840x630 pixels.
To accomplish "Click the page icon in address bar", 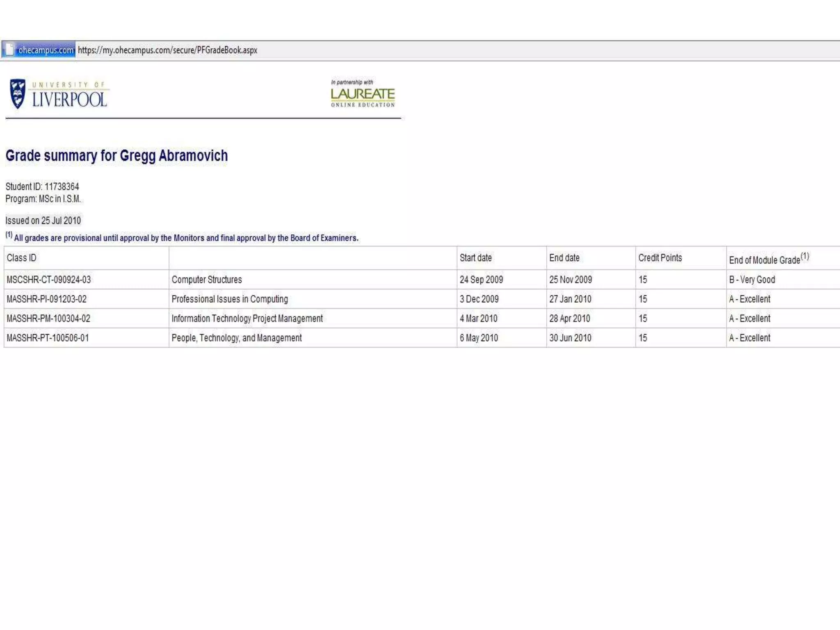I will tap(9, 50).
